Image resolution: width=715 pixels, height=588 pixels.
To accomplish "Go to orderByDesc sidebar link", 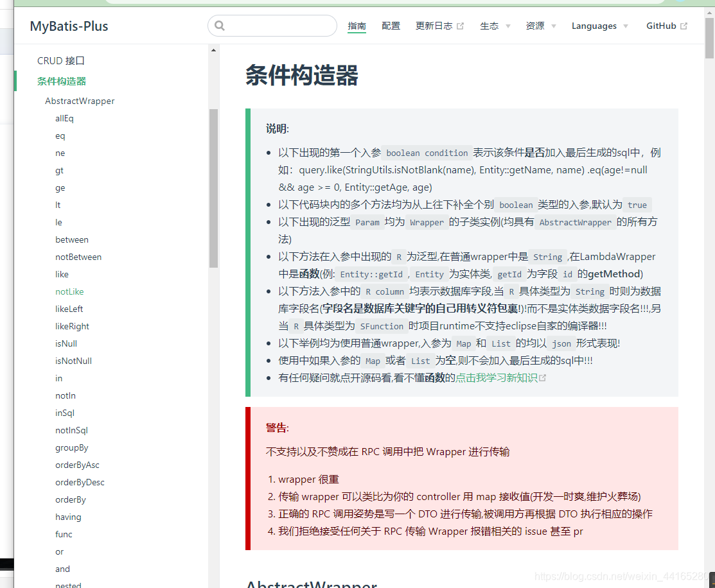I will coord(80,482).
